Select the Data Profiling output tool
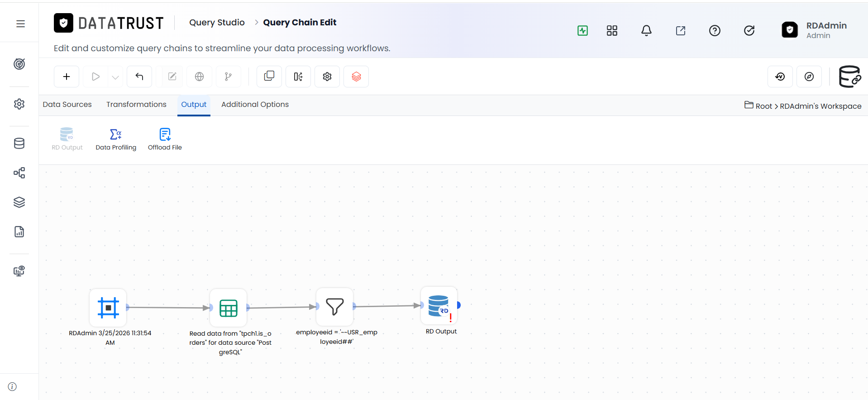The image size is (868, 400). click(x=116, y=140)
